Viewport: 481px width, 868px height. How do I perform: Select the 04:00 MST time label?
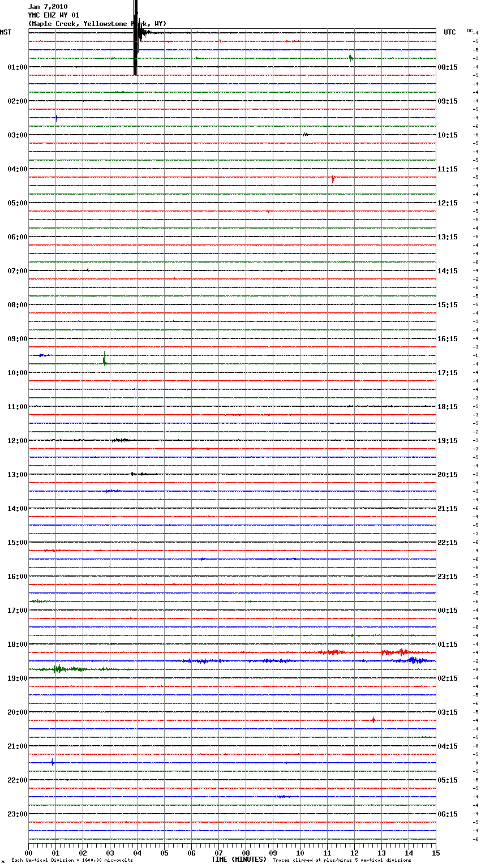click(18, 169)
